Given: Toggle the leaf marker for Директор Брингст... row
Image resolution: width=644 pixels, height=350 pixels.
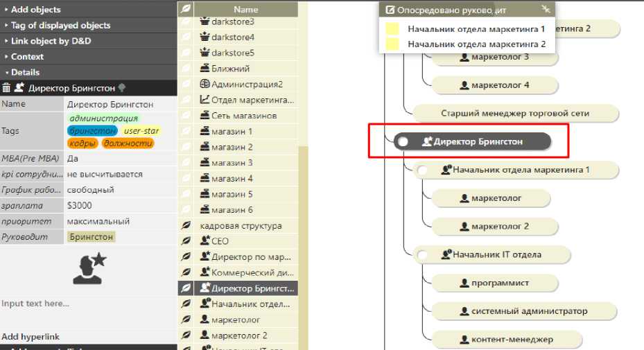Looking at the screenshot, I should click(186, 288).
